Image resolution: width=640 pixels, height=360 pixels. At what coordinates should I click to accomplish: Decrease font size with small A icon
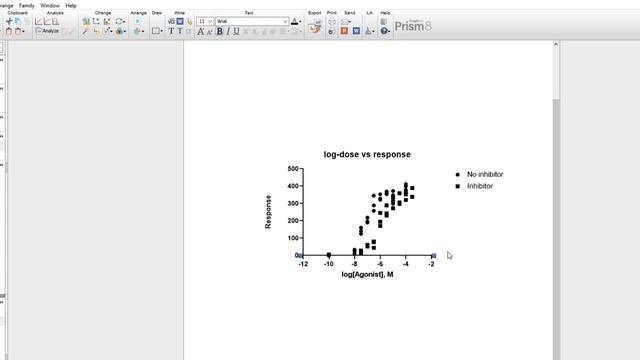click(210, 31)
